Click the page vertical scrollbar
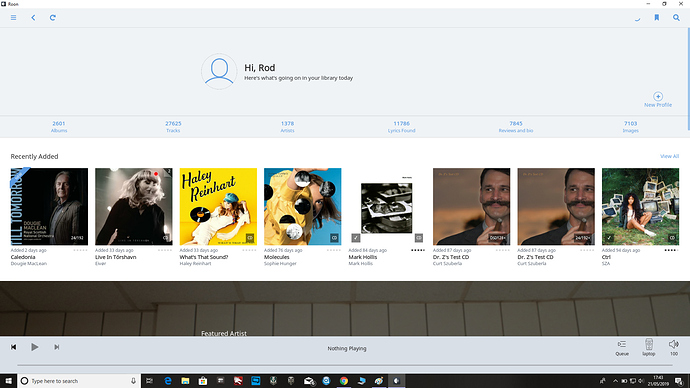This screenshot has width=690, height=388. pyautogui.click(x=688, y=79)
